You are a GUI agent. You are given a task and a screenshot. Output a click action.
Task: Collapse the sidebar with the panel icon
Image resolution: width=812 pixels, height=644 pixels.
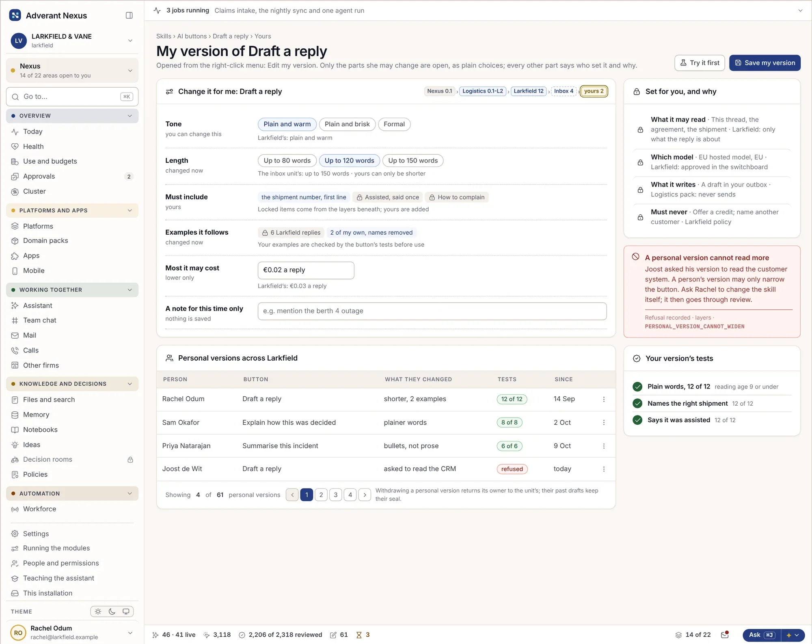(129, 15)
